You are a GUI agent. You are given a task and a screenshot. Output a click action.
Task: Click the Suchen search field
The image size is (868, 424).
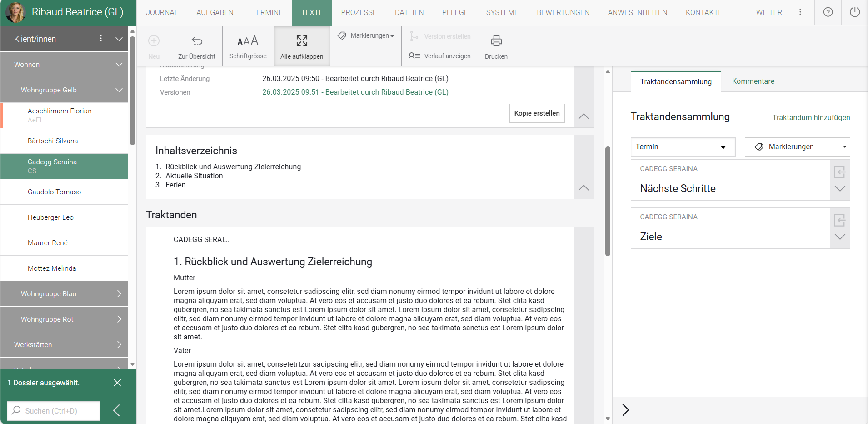tap(54, 411)
